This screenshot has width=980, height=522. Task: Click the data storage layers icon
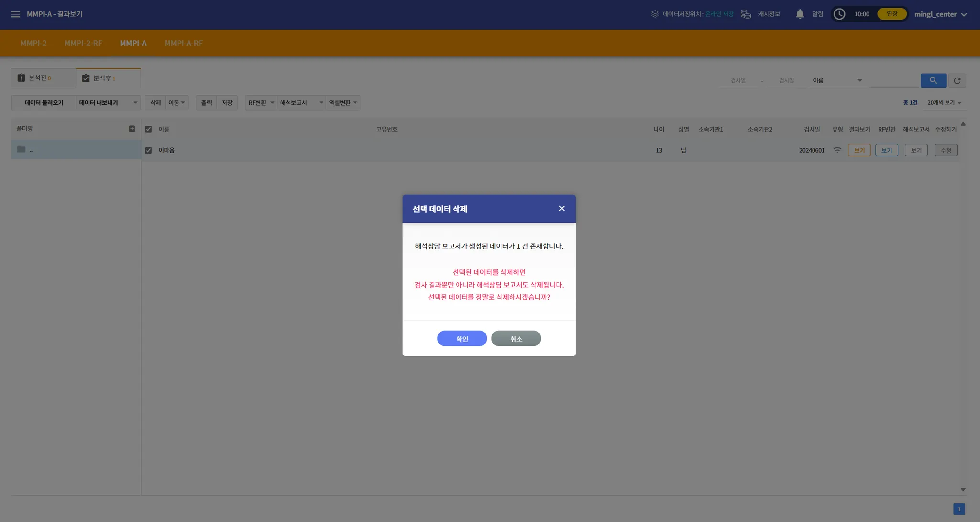click(655, 14)
